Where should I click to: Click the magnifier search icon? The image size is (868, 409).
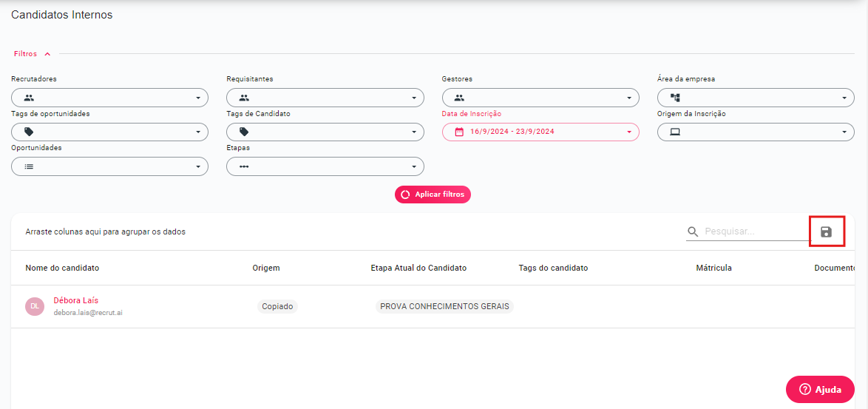click(693, 231)
